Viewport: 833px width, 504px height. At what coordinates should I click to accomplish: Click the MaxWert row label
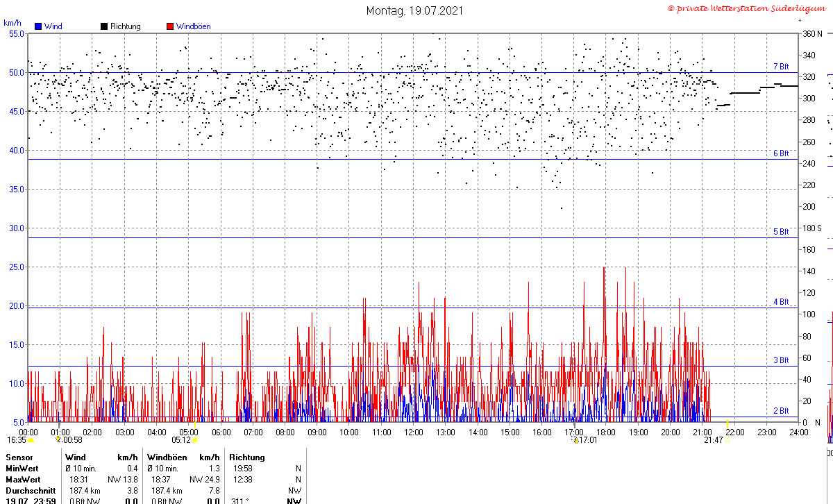[24, 480]
